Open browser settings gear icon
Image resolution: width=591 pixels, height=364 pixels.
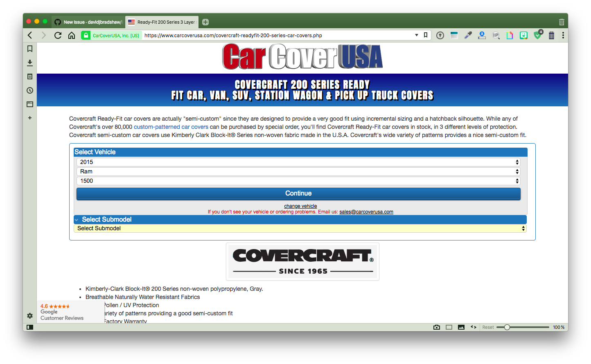coord(30,316)
